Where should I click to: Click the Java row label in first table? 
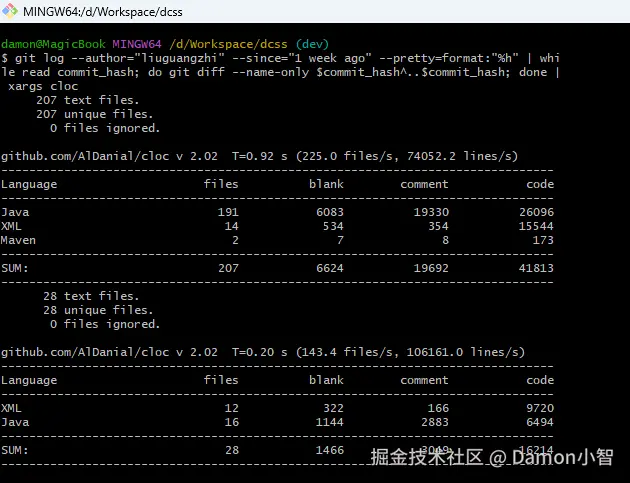(x=15, y=212)
